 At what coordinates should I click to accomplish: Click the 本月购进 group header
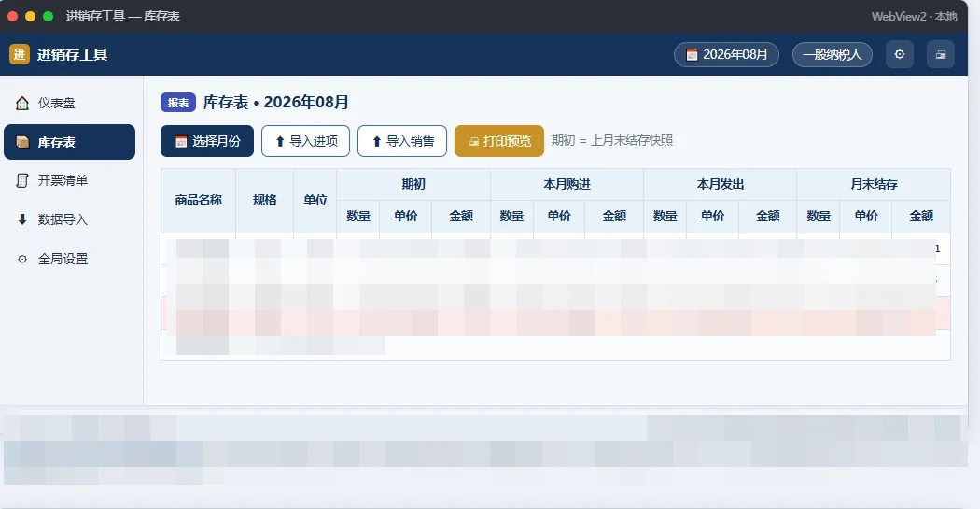[x=567, y=185]
